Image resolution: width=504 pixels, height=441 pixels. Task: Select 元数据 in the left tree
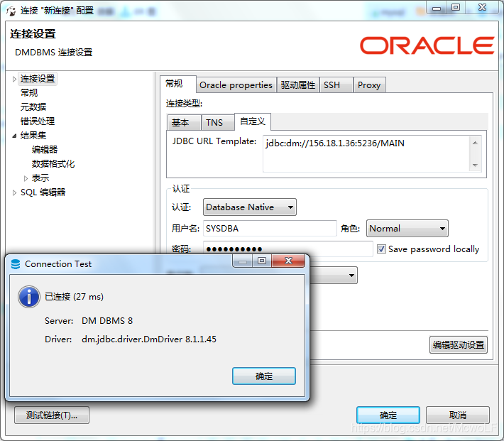point(33,107)
